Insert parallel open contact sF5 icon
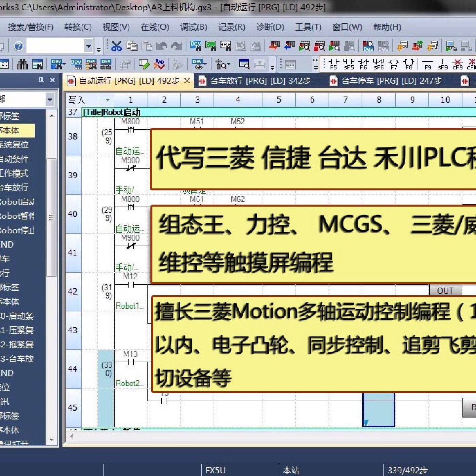Viewport: 476px width, 476px height. click(x=349, y=64)
